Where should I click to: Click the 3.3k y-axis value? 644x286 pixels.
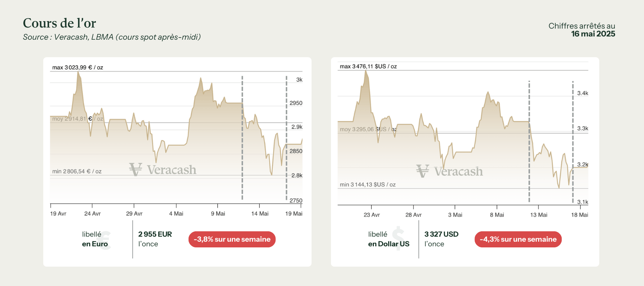pyautogui.click(x=583, y=128)
